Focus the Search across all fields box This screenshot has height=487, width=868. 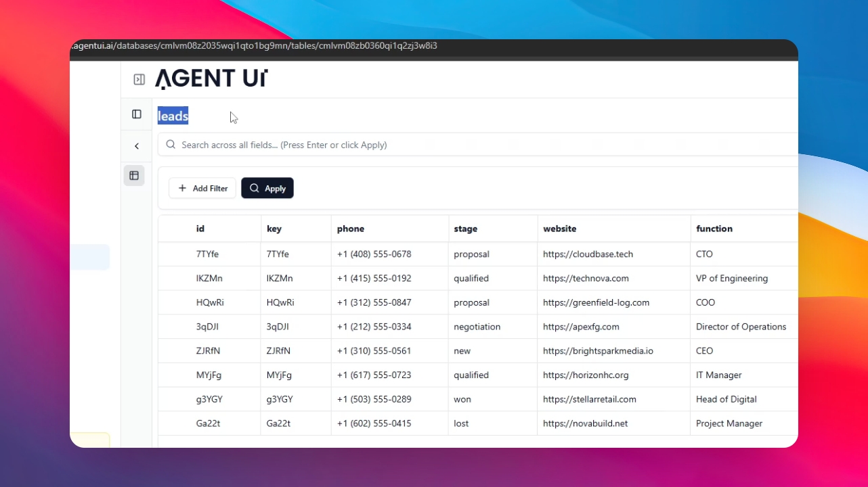[x=477, y=145]
